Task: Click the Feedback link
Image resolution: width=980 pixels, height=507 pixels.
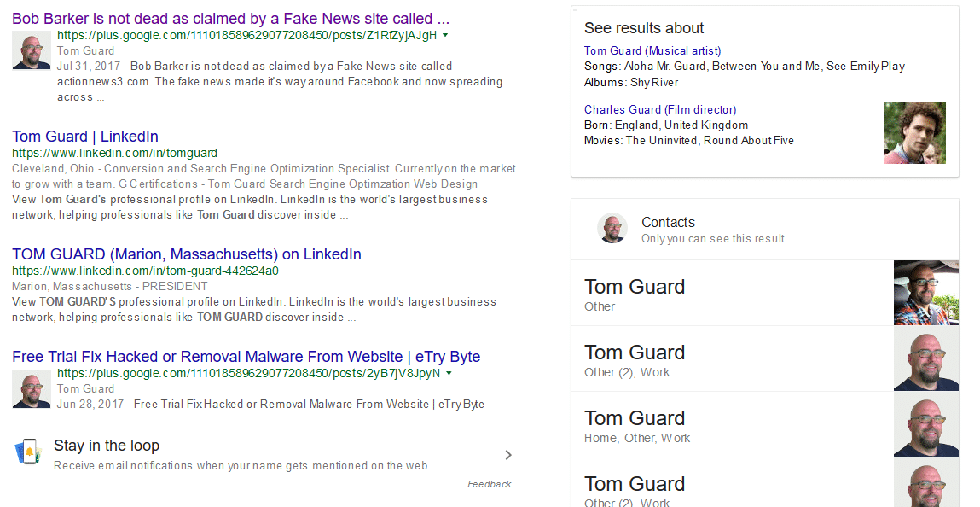Action: (490, 484)
